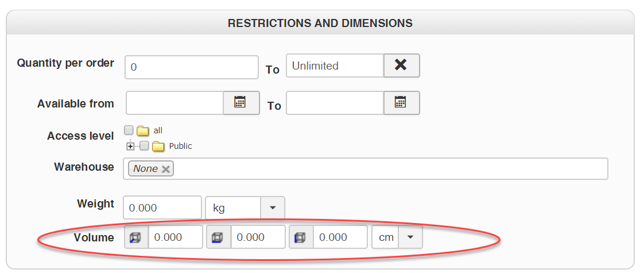The height and width of the screenshot is (273, 644).
Task: Click the Restrictions and Dimensions panel header
Action: (320, 24)
